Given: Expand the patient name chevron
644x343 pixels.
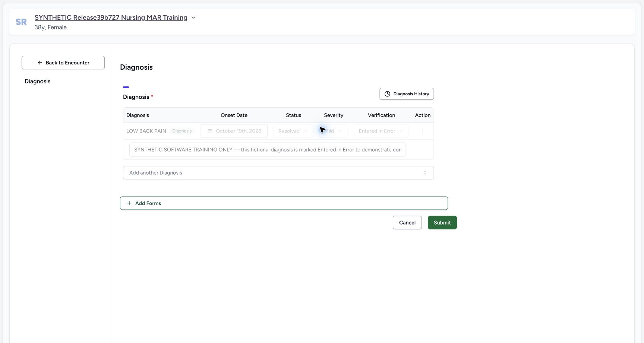Looking at the screenshot, I should click(193, 18).
